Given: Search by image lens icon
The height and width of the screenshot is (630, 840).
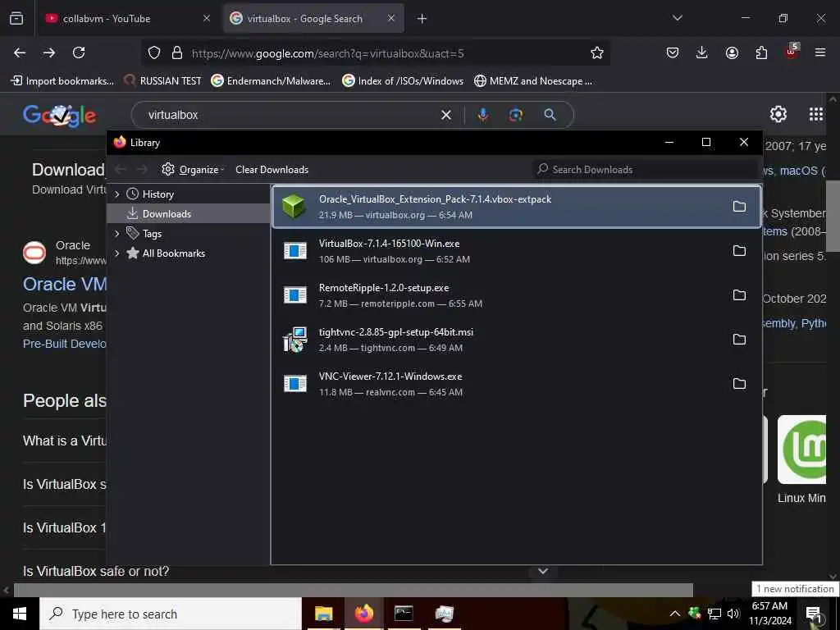Looking at the screenshot, I should (516, 115).
